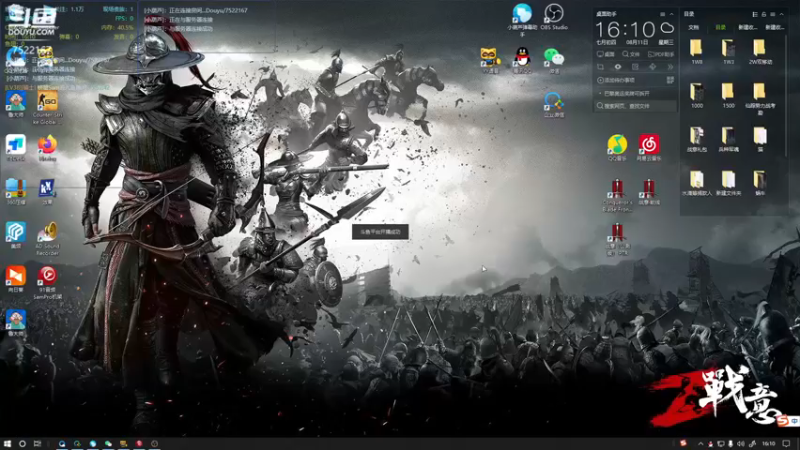Open the green WeChat taskbar icon
The height and width of the screenshot is (450, 800).
pos(108,444)
